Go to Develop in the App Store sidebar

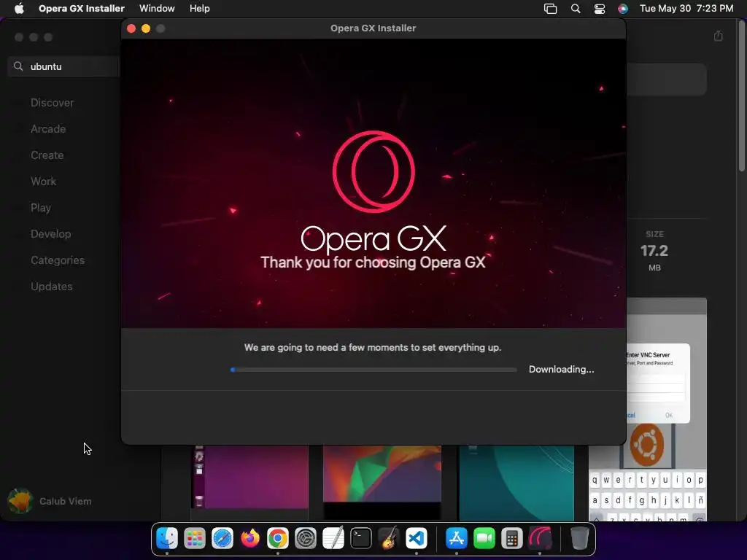pos(50,234)
